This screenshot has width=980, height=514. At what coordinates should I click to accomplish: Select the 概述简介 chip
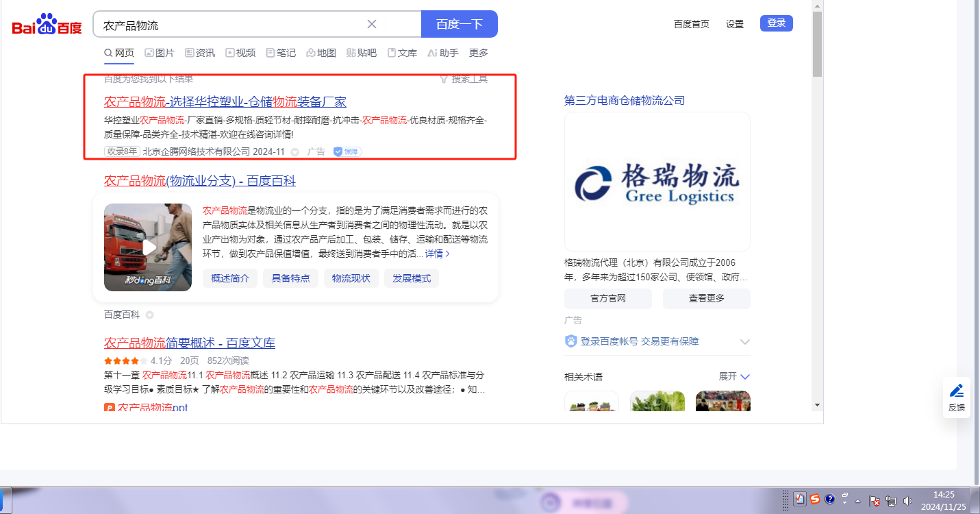click(x=230, y=278)
